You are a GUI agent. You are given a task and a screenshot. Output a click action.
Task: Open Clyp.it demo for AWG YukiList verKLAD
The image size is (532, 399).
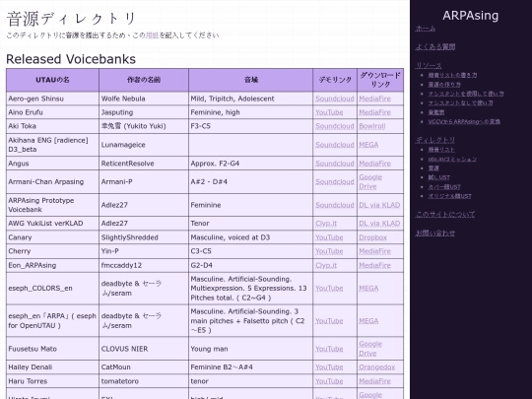click(326, 224)
